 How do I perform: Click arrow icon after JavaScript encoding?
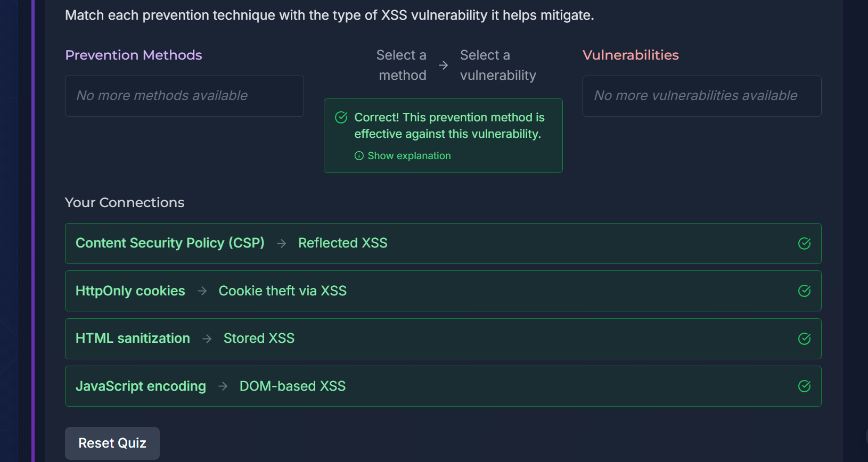click(223, 386)
